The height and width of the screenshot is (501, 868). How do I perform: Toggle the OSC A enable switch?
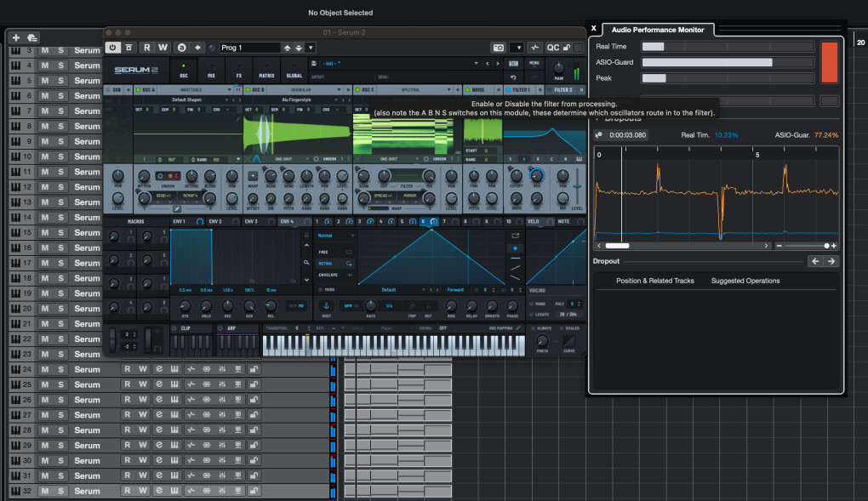pyautogui.click(x=138, y=89)
